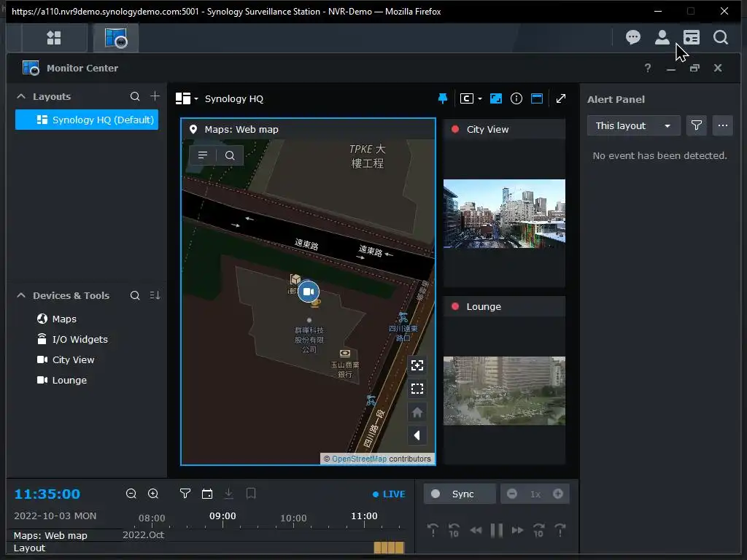Select Maps in Devices & Tools

(64, 319)
